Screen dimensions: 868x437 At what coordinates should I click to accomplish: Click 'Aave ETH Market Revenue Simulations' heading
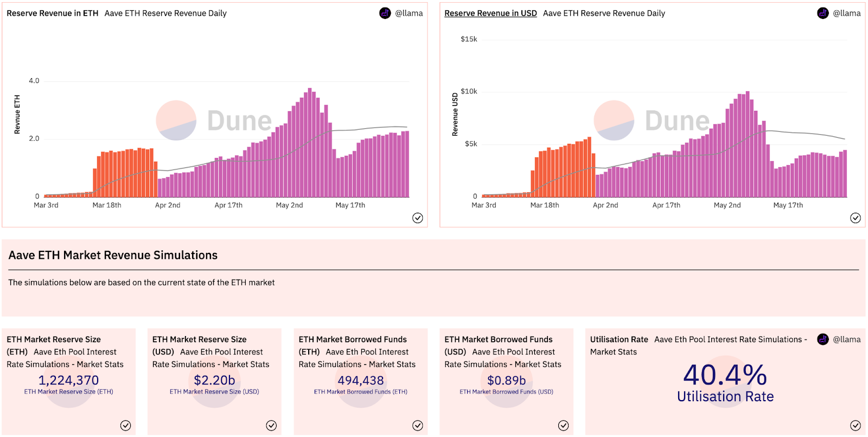(113, 255)
